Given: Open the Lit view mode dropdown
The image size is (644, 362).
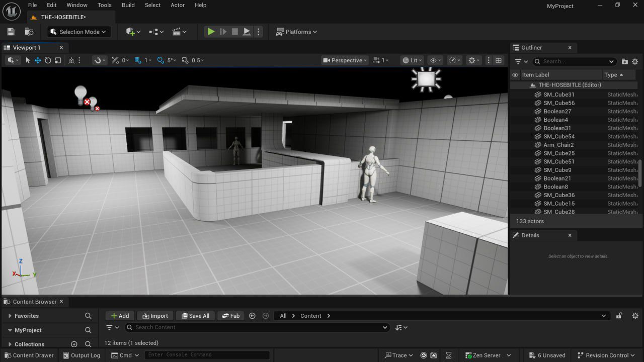Looking at the screenshot, I should pyautogui.click(x=412, y=60).
